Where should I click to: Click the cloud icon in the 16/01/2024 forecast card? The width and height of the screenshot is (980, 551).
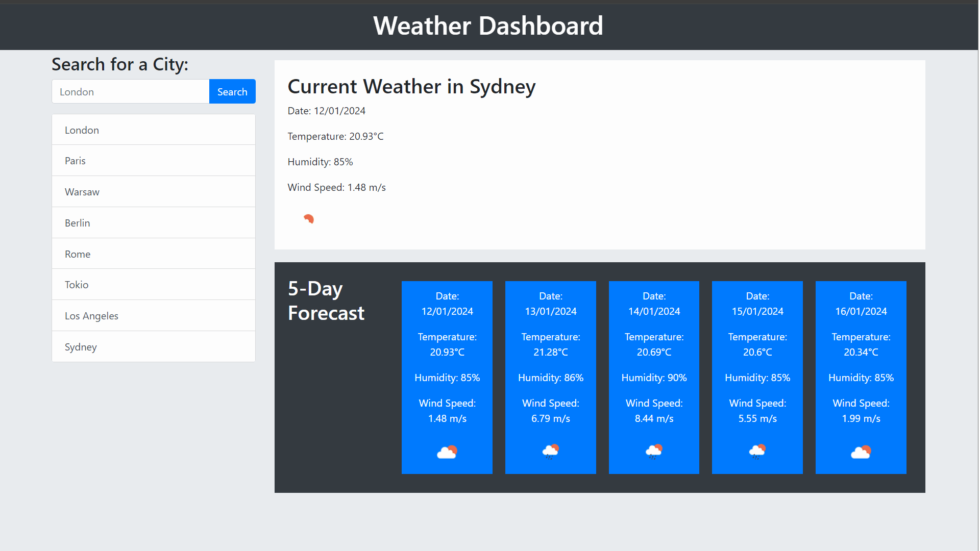coord(861,452)
